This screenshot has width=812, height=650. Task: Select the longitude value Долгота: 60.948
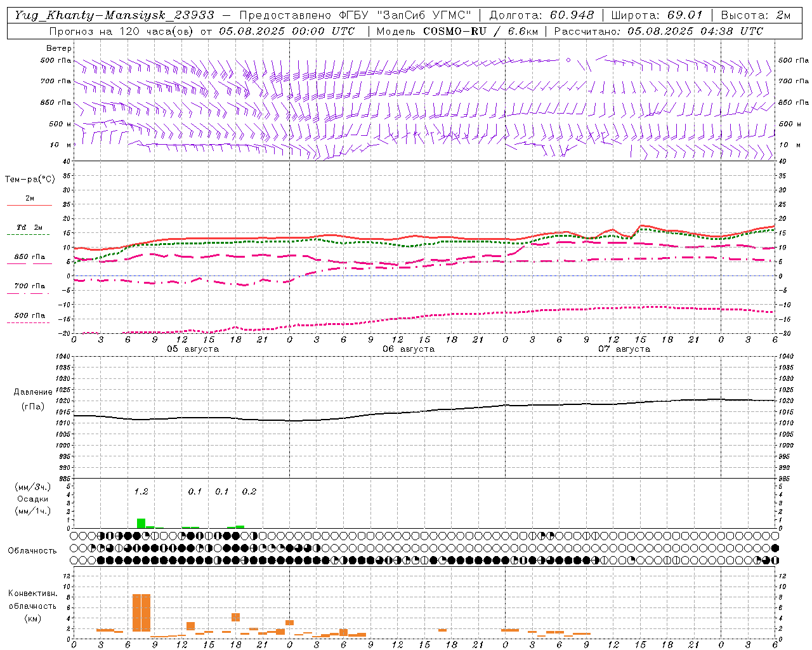[x=542, y=15]
